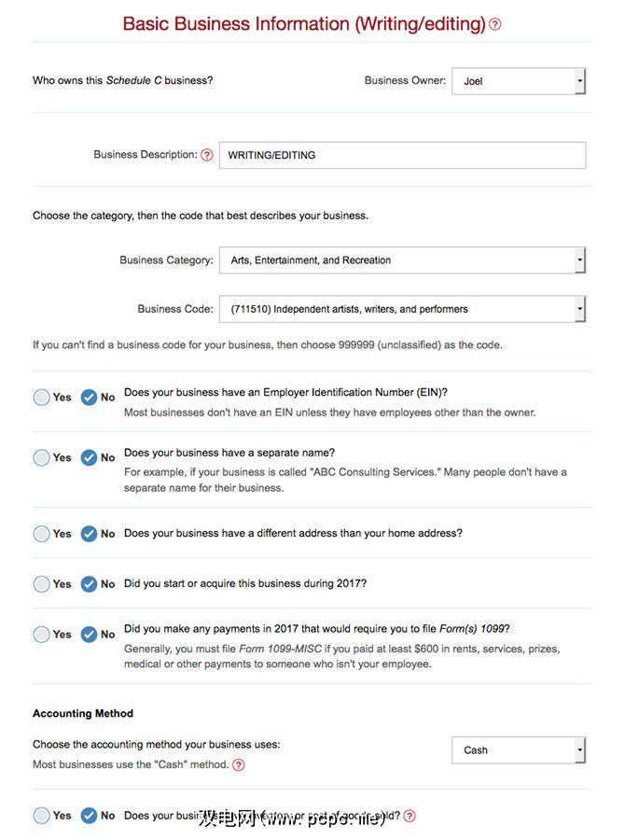Expand the Business Category dropdown
This screenshot has width=625, height=840.
coord(401,260)
